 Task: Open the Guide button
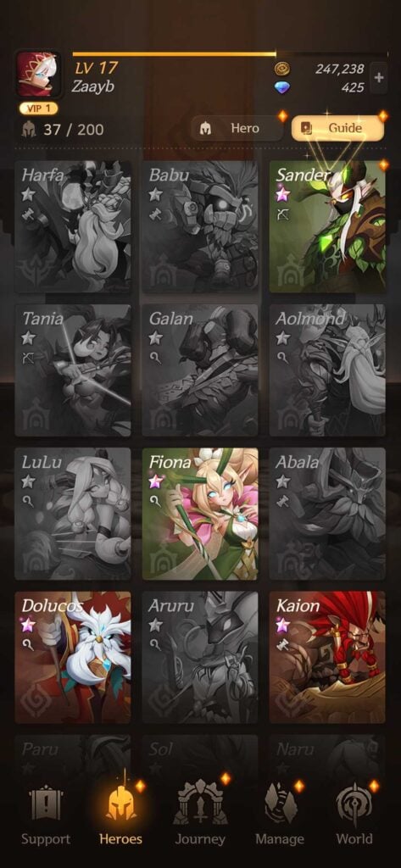[x=337, y=129]
